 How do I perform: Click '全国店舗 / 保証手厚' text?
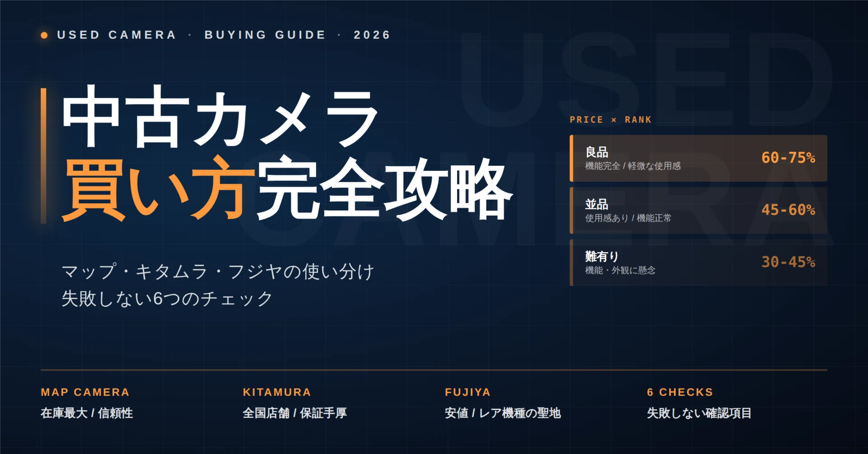pyautogui.click(x=295, y=413)
